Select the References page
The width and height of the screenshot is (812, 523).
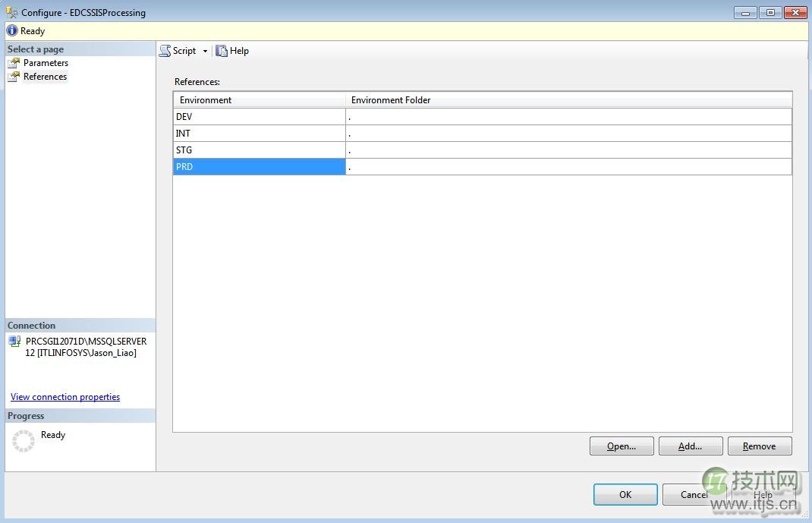click(46, 77)
